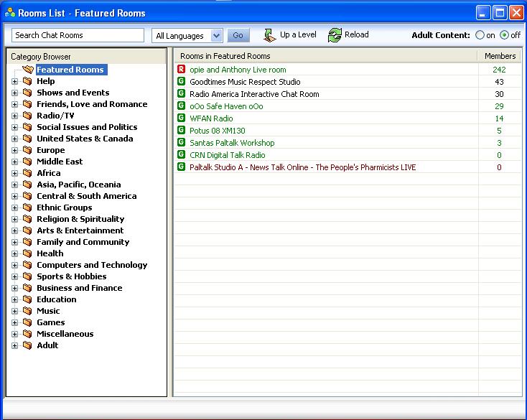
Task: Click the G icon next to CRN Digital Talk
Action: click(181, 154)
